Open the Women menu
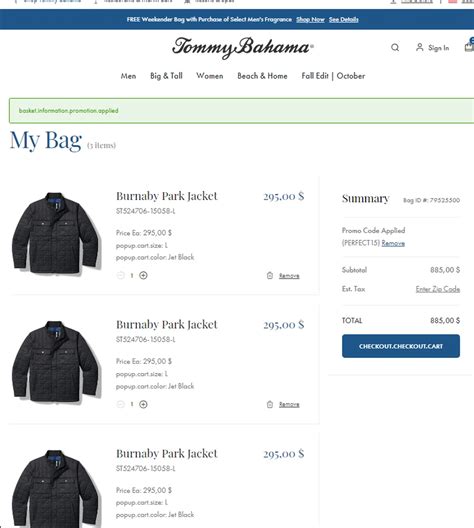The image size is (474, 528). tap(210, 76)
